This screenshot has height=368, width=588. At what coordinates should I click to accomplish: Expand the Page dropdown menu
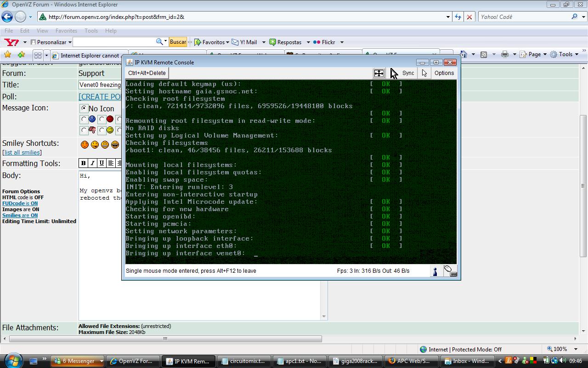537,54
